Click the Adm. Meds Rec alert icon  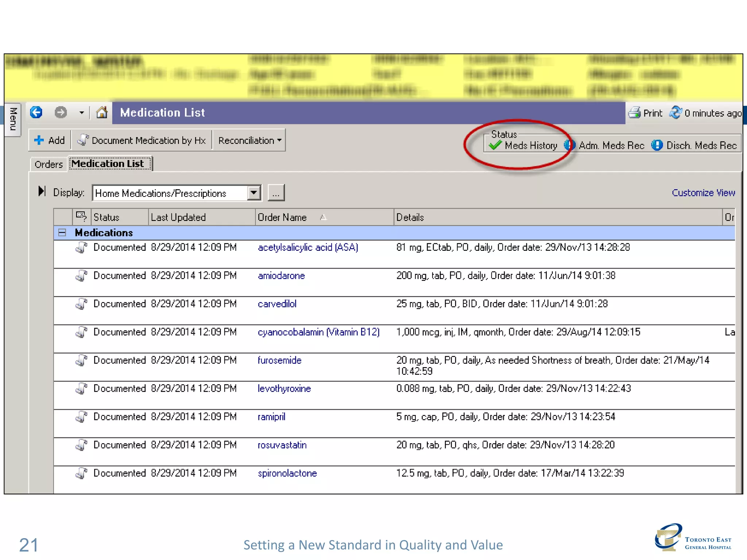[570, 145]
